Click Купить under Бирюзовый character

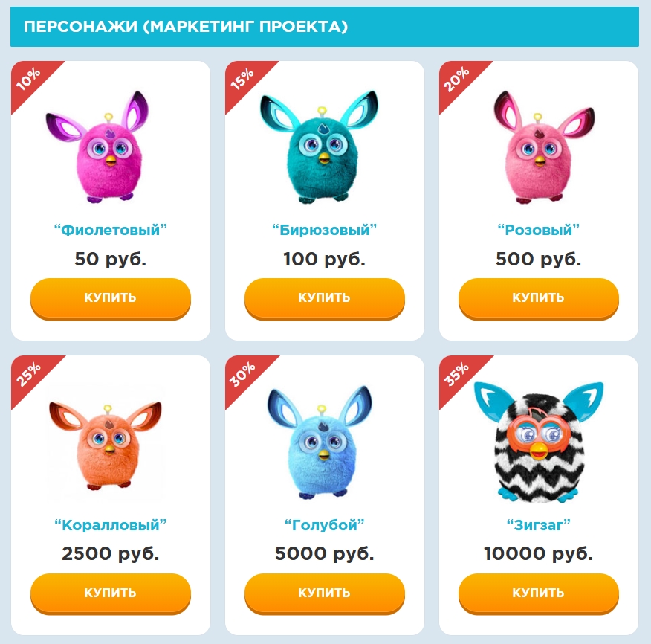(x=325, y=298)
